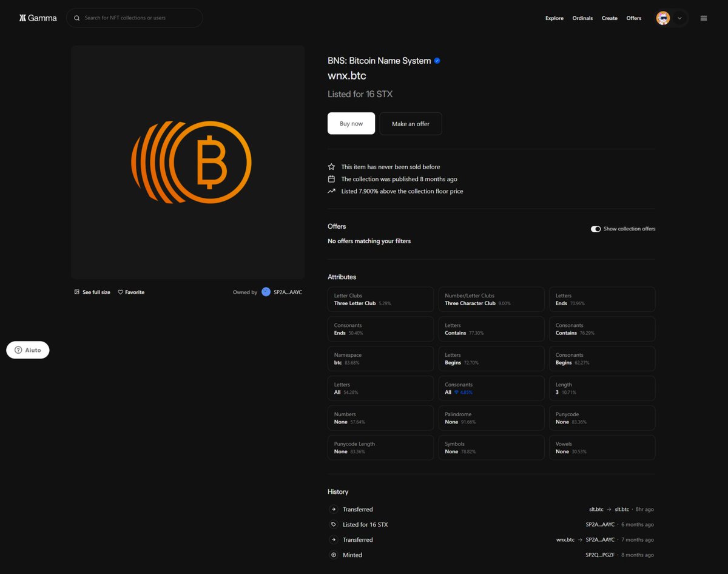This screenshot has width=728, height=574.
Task: Click the never-sold star icon
Action: click(331, 167)
